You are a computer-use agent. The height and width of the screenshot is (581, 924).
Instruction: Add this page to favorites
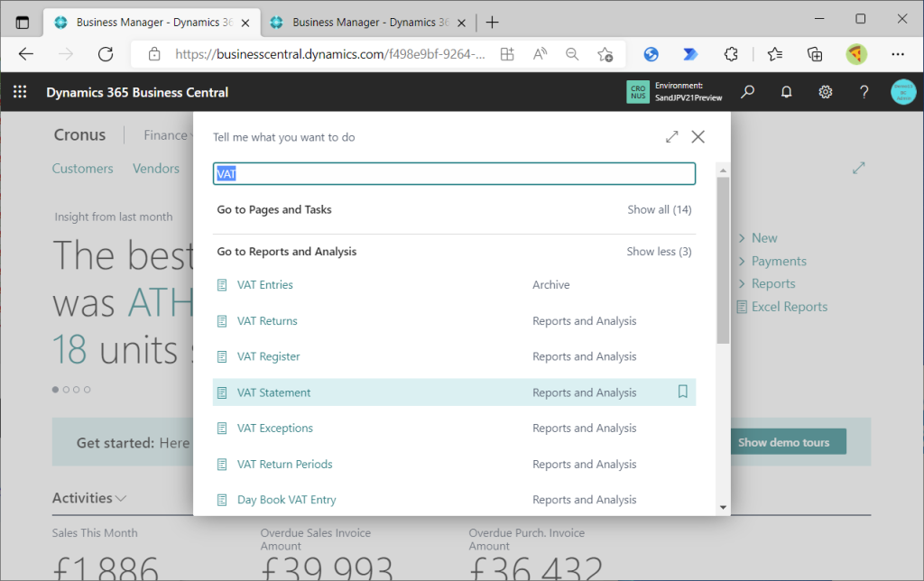coord(605,55)
